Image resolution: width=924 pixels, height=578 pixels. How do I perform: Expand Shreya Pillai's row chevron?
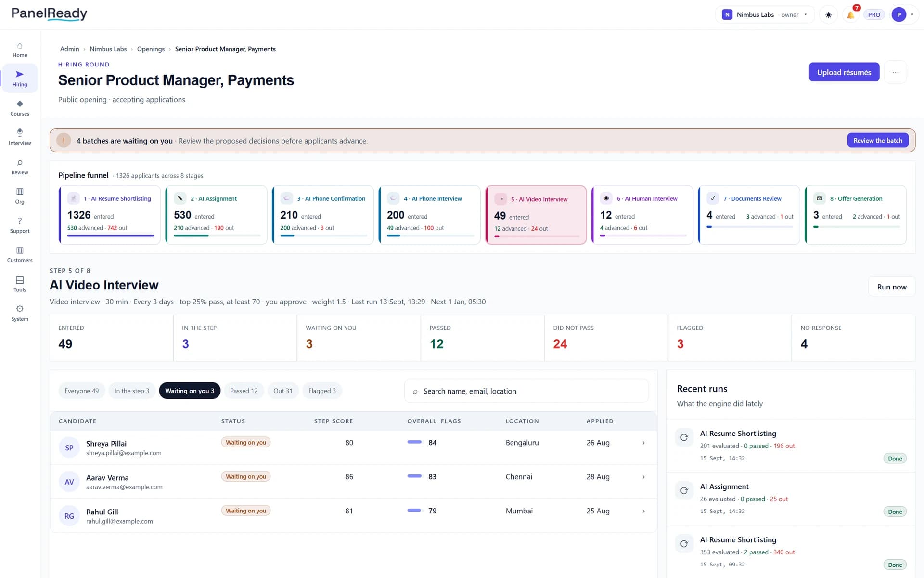tap(643, 443)
